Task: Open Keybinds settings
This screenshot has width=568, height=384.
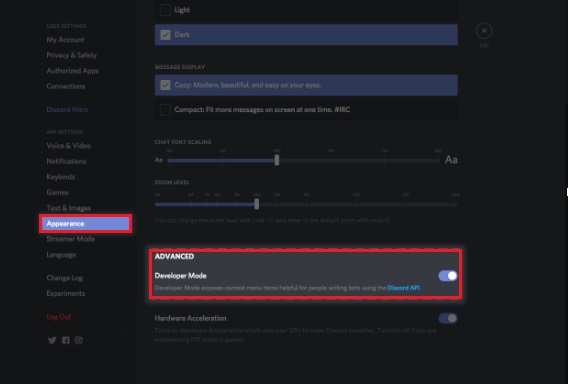Action: tap(60, 177)
